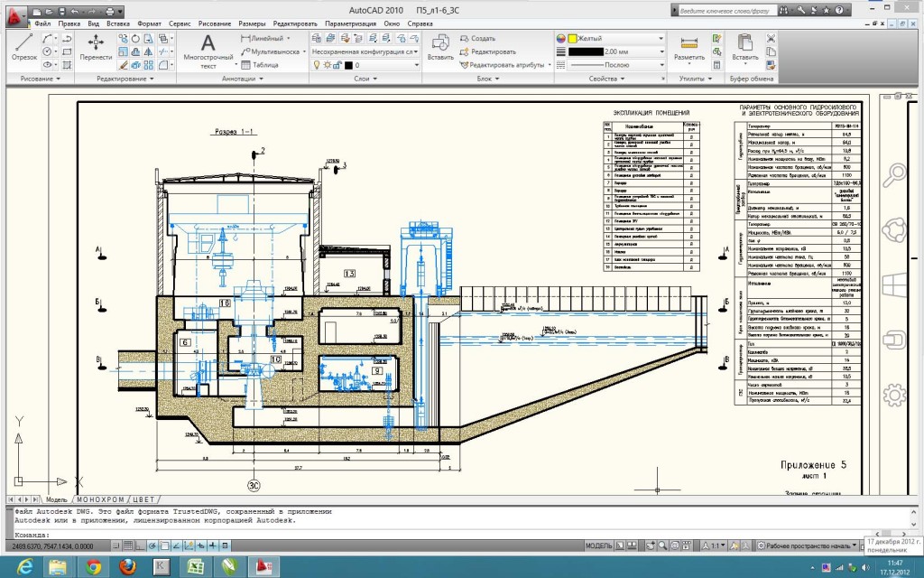The image size is (924, 578).
Task: Expand the Аннотации panel
Action: coord(242,79)
